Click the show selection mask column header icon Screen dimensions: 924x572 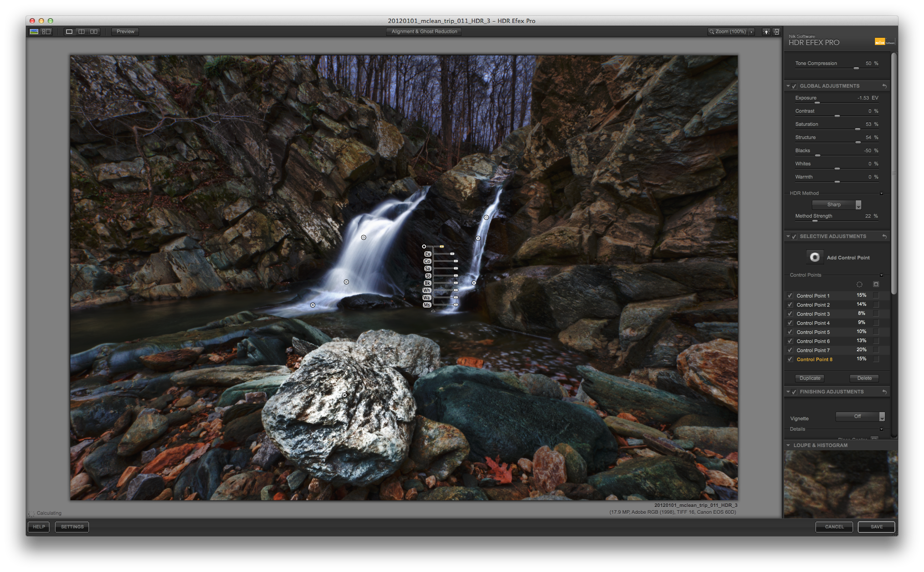click(x=876, y=284)
